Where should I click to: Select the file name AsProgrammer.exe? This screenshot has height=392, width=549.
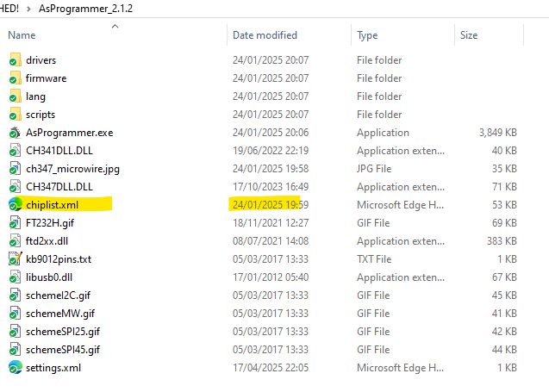70,133
